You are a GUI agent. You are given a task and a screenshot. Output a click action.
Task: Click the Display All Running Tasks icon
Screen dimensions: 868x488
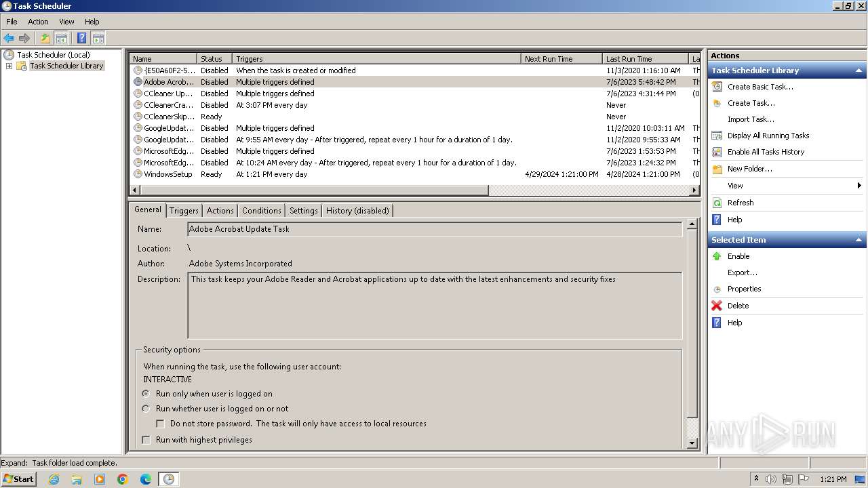point(717,136)
